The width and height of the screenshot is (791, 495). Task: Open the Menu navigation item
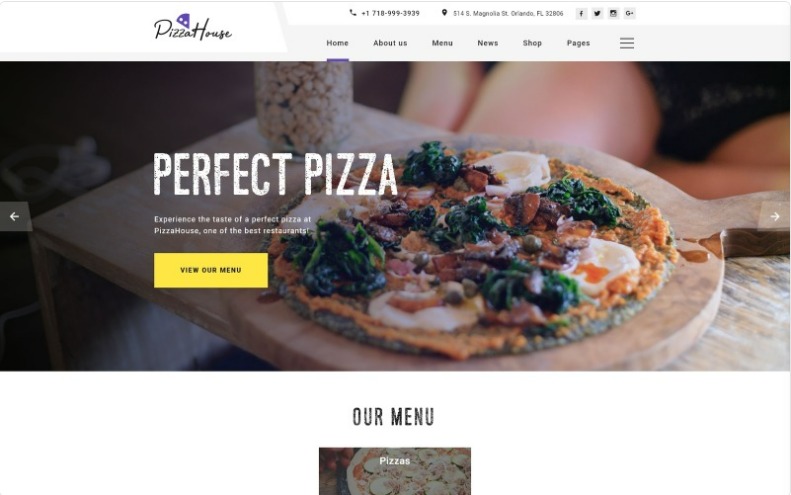tap(442, 43)
